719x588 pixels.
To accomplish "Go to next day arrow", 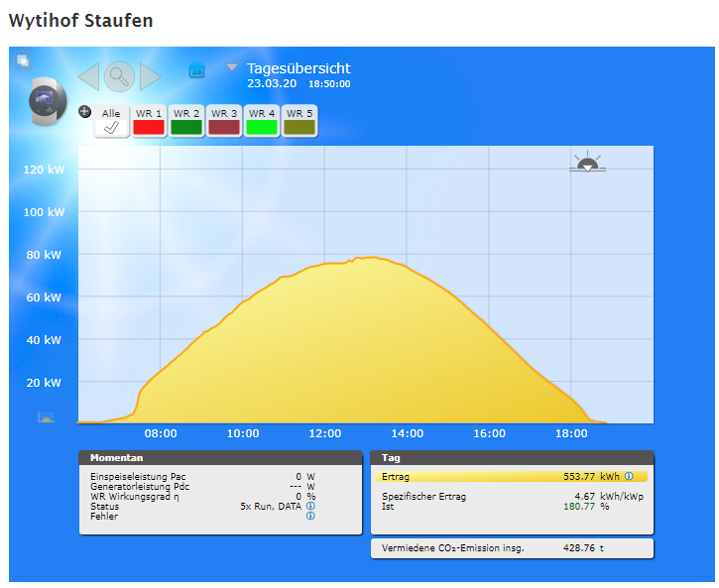I will 151,77.
